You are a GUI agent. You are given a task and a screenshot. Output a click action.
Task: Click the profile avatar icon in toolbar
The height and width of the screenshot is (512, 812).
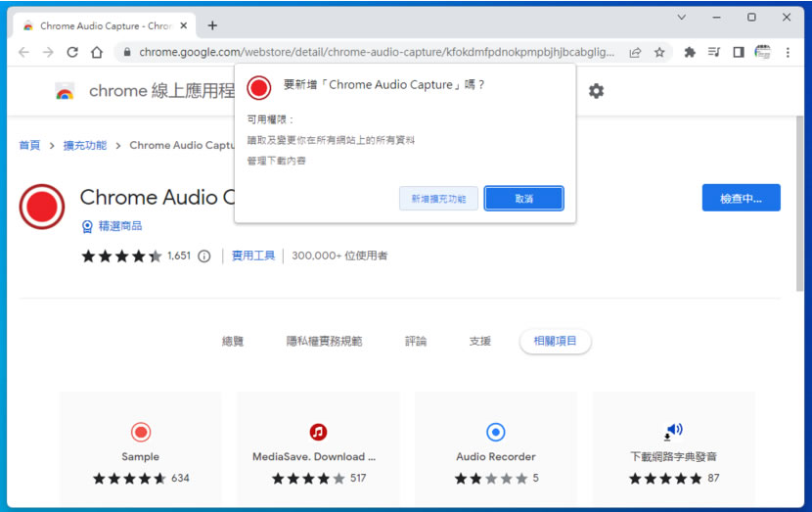pyautogui.click(x=763, y=52)
